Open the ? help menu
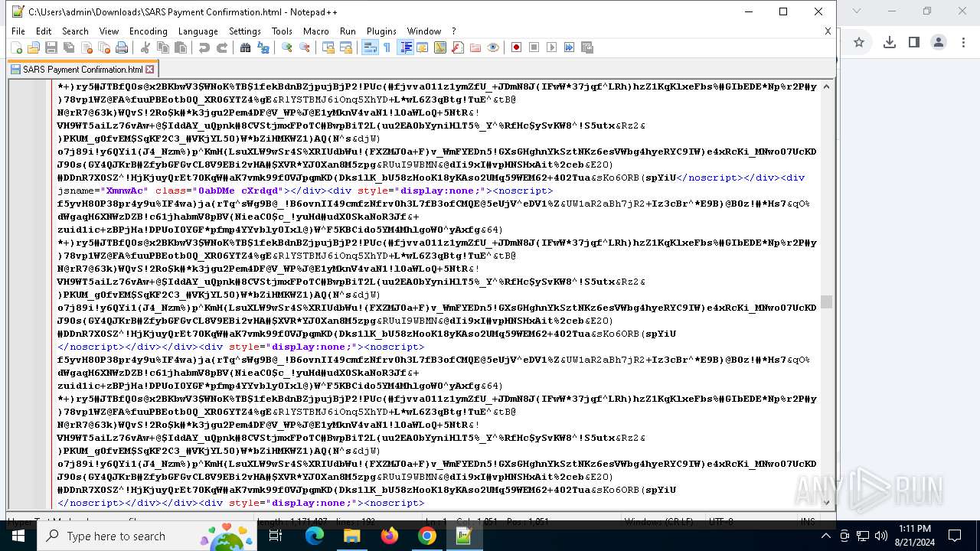Viewport: 980px width, 551px height. pos(453,31)
